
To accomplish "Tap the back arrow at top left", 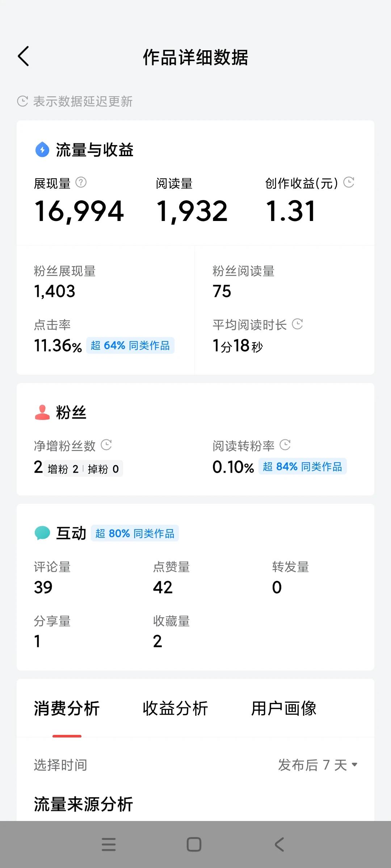I will 23,57.
